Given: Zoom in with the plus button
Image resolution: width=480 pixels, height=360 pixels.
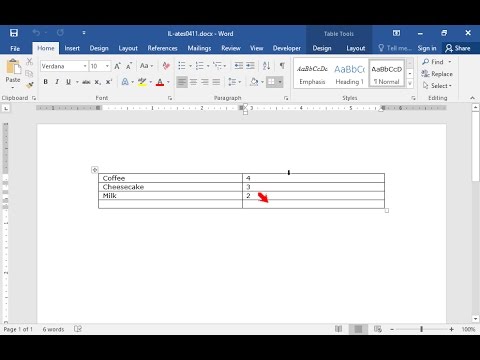Looking at the screenshot, I should tap(451, 329).
